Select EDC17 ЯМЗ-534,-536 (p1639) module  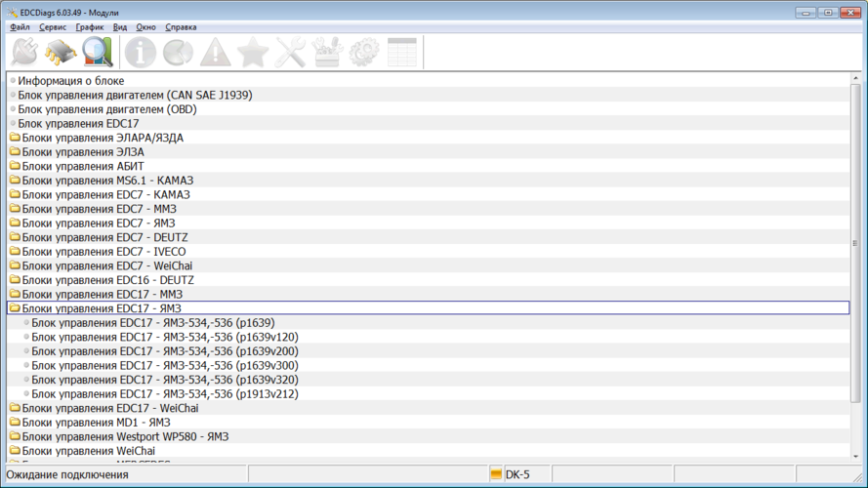click(x=428, y=322)
